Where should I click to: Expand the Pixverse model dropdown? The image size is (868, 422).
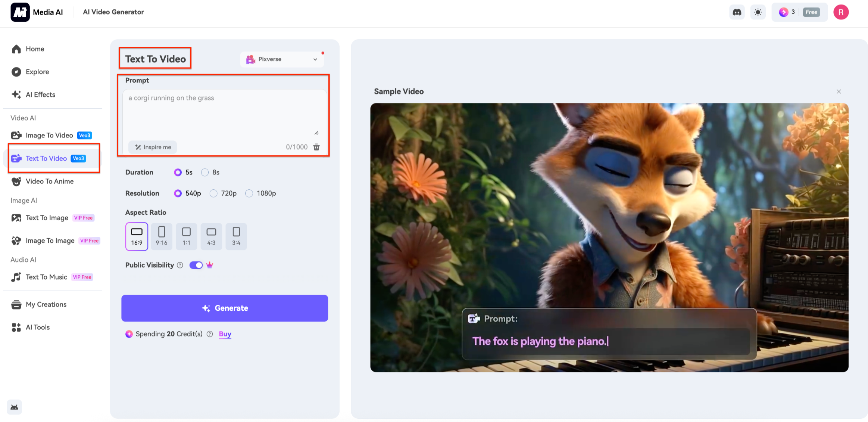(x=282, y=59)
